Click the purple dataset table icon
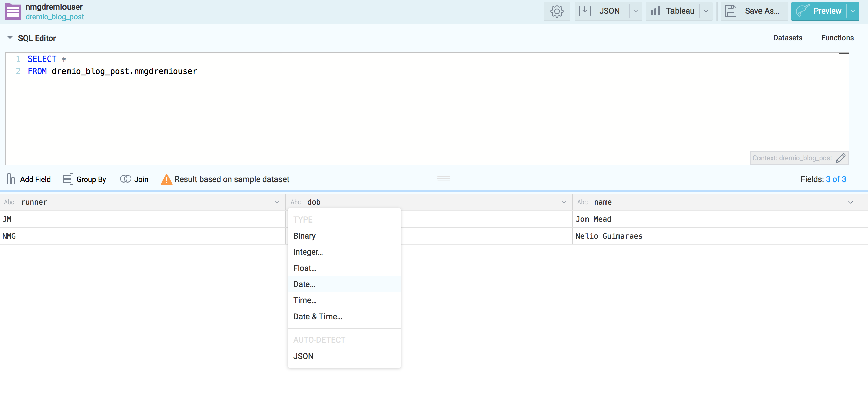 tap(13, 11)
